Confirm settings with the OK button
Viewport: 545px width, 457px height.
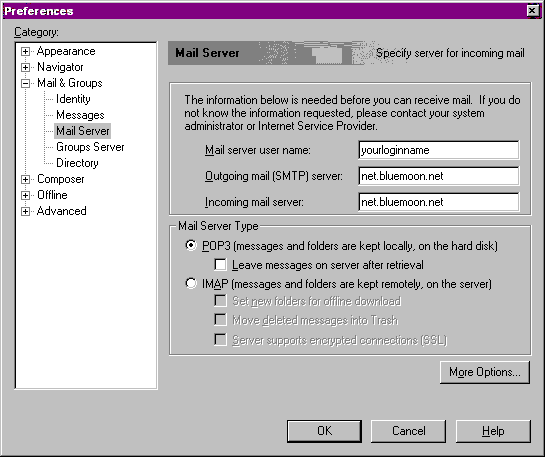coord(324,431)
